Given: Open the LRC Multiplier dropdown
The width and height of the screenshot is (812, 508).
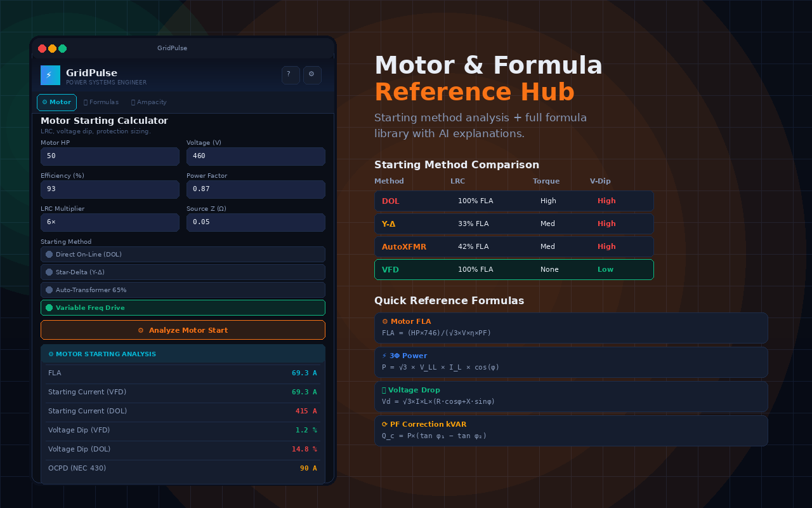Looking at the screenshot, I should (x=110, y=222).
